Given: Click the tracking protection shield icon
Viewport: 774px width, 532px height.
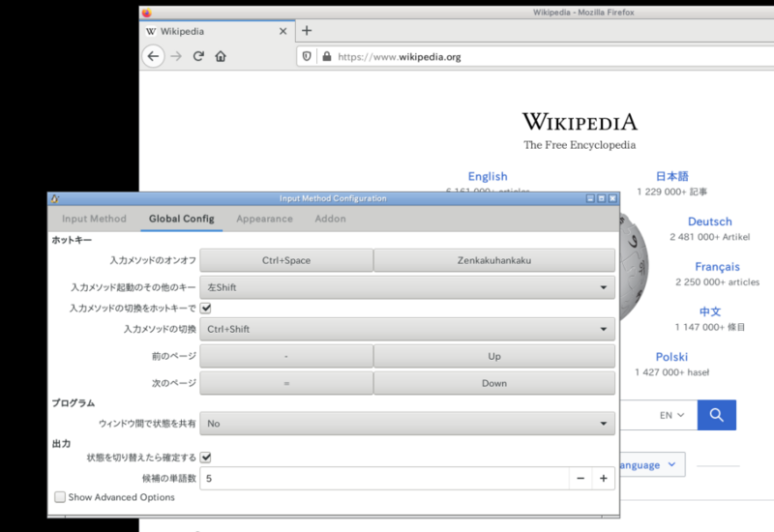Looking at the screenshot, I should (x=307, y=56).
